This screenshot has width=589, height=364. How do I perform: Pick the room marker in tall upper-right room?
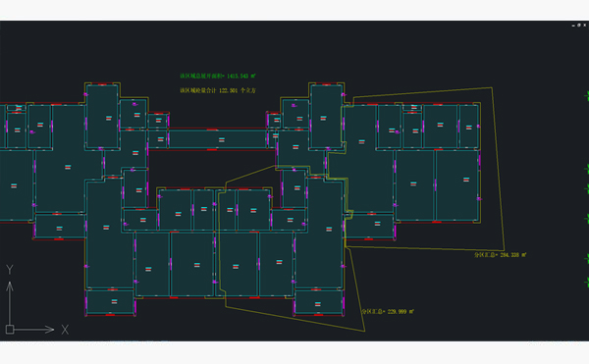323,118
